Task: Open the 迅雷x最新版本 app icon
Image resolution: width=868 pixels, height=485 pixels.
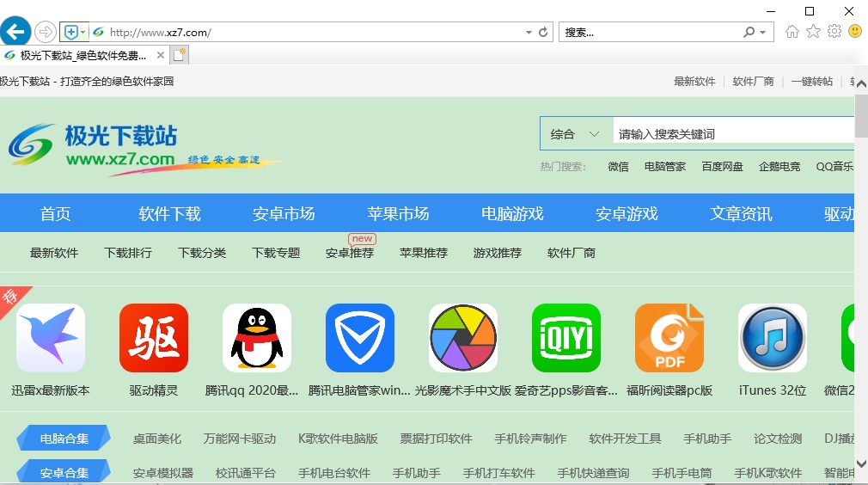Action: [51, 338]
